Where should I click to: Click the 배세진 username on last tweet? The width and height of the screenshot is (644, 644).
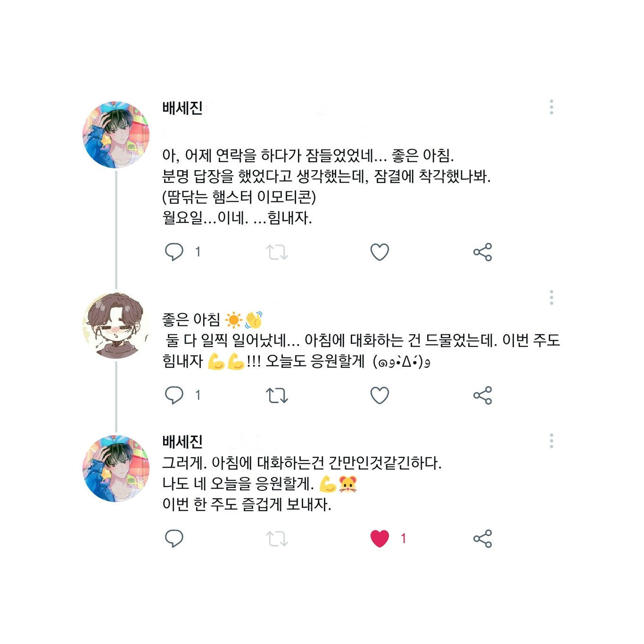pos(182,441)
